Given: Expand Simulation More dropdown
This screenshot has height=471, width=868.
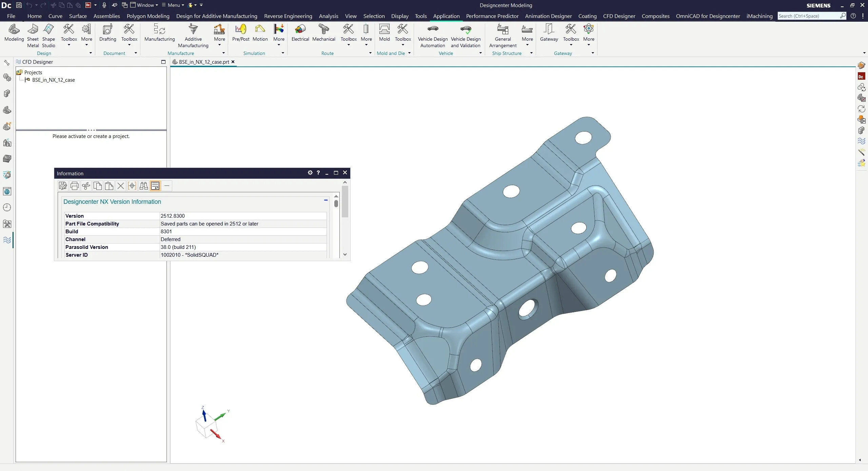Looking at the screenshot, I should [279, 36].
